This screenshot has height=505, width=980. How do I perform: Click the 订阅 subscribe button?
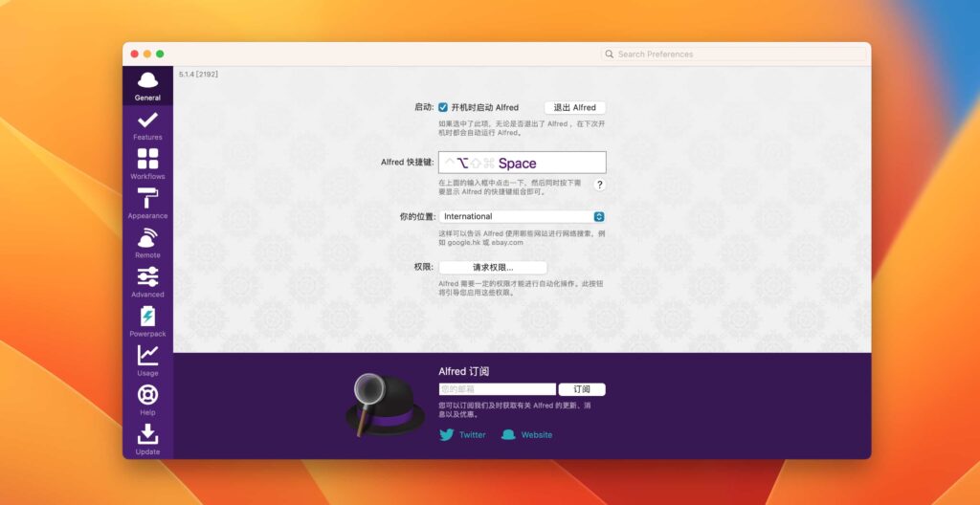click(582, 389)
